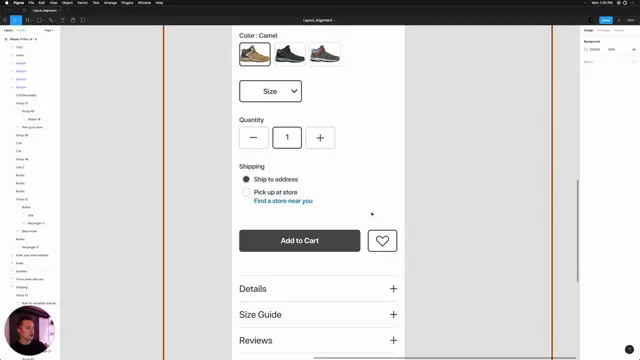Image resolution: width=640 pixels, height=360 pixels.
Task: Select the Black Arrow layer
Action: pos(29,231)
